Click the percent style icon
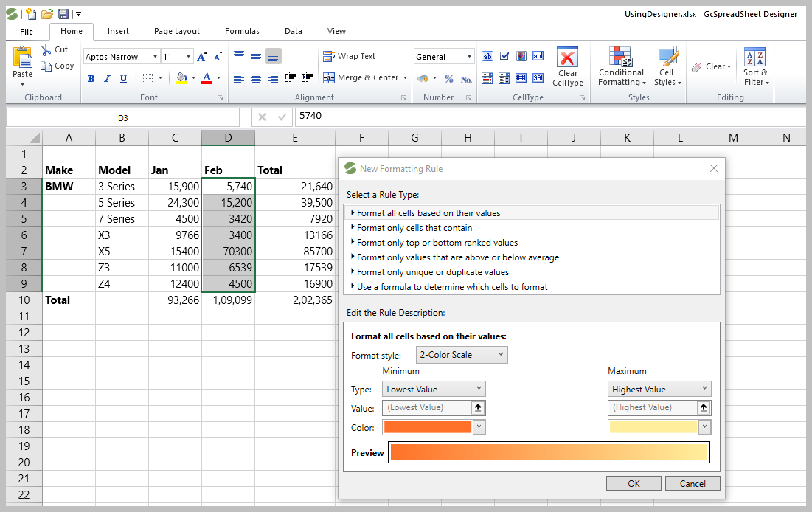 (449, 79)
